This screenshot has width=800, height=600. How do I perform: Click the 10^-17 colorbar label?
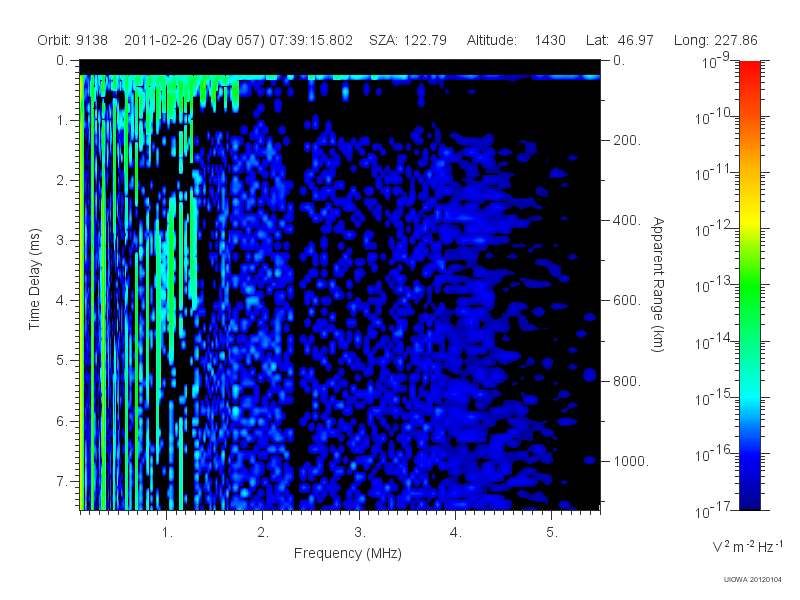click(x=713, y=509)
